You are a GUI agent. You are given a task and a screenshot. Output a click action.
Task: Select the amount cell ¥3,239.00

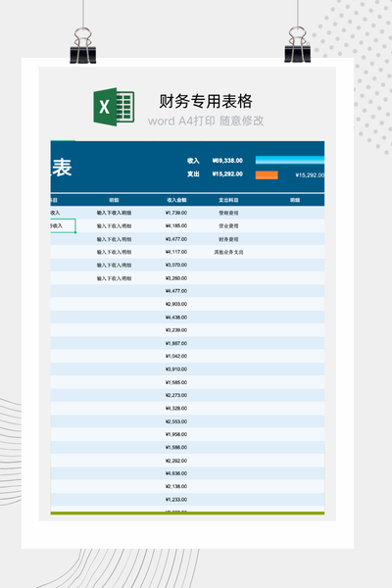click(176, 330)
